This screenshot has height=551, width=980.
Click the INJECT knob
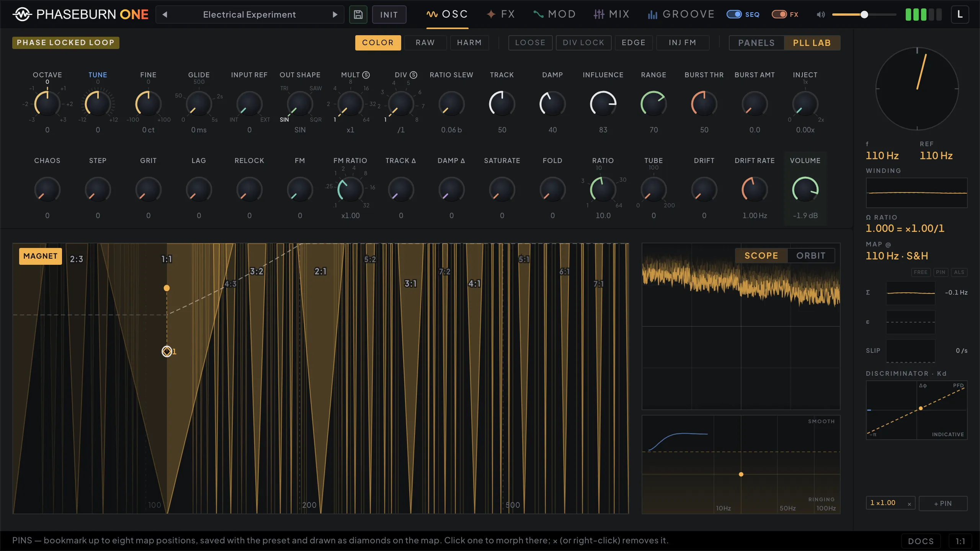(x=805, y=104)
